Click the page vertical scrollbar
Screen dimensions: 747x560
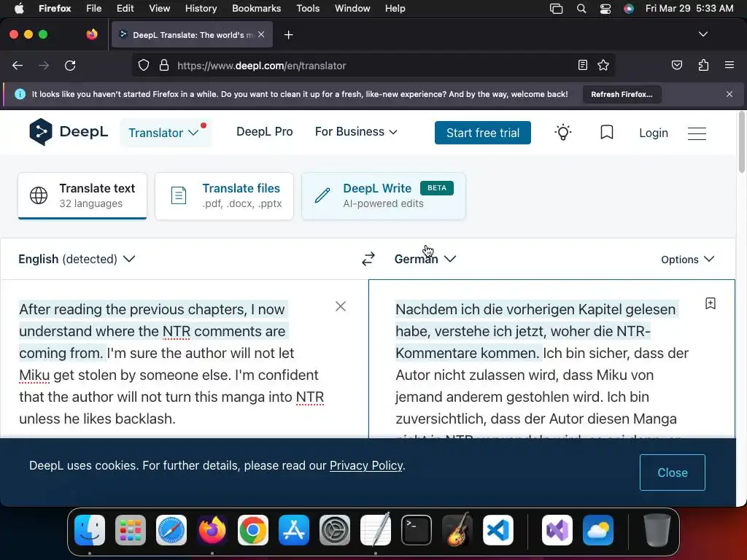(x=741, y=143)
